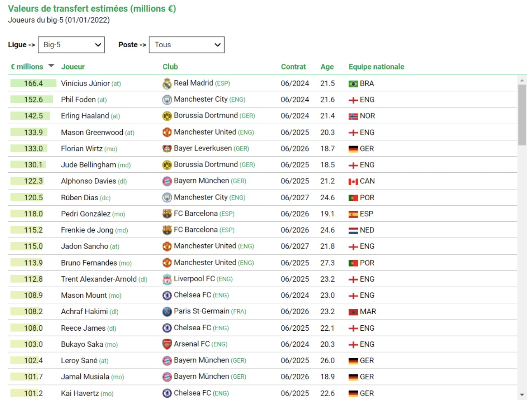Click the Liverpool FC crest icon
This screenshot has width=532, height=408.
[x=167, y=279]
